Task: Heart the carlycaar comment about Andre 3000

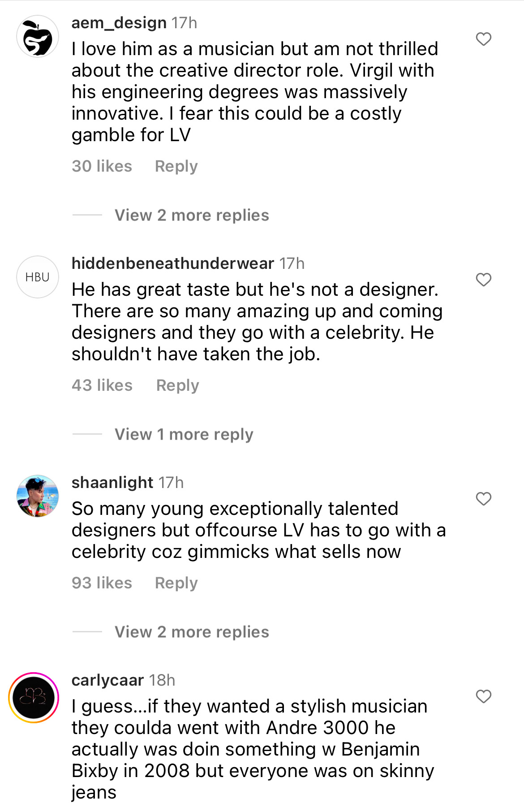Action: (483, 697)
